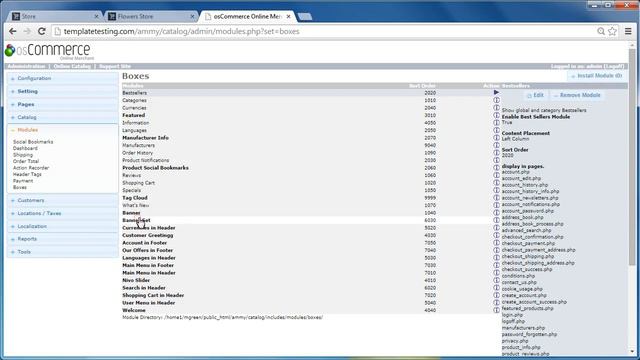Click the search magnifier icon in address bar
The width and height of the screenshot is (640, 360).
pyautogui.click(x=601, y=31)
